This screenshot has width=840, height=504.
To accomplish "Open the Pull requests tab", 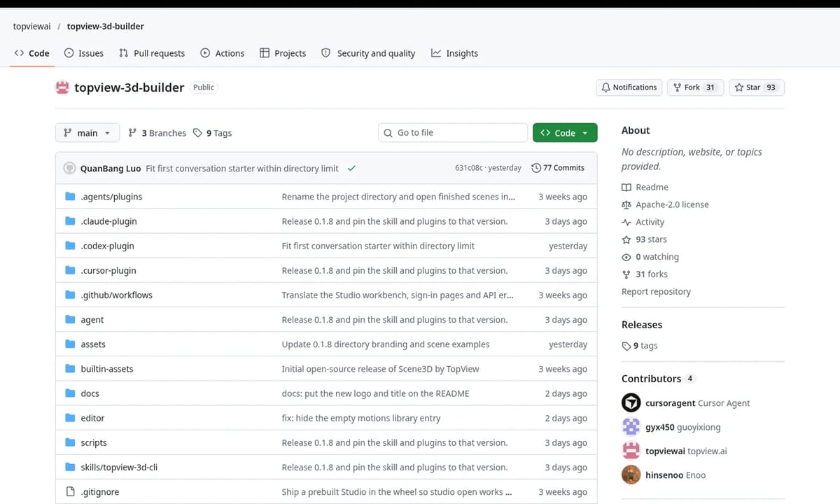I will 152,53.
